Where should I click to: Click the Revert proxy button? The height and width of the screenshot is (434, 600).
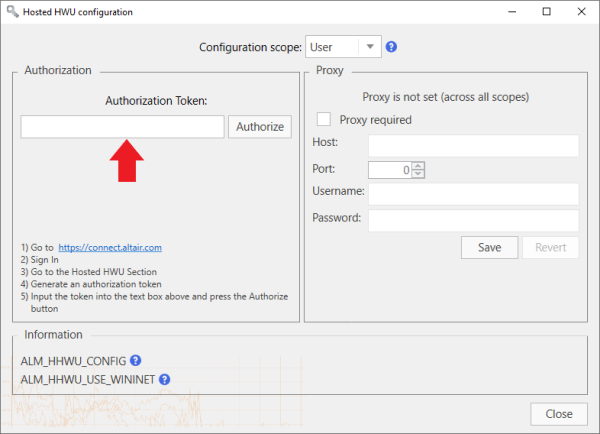pos(550,247)
